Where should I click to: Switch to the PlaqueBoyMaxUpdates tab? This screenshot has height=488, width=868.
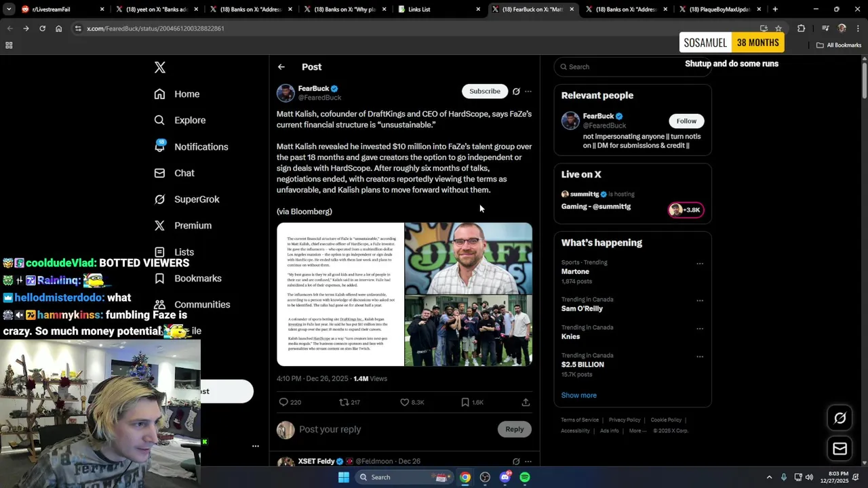[720, 9]
